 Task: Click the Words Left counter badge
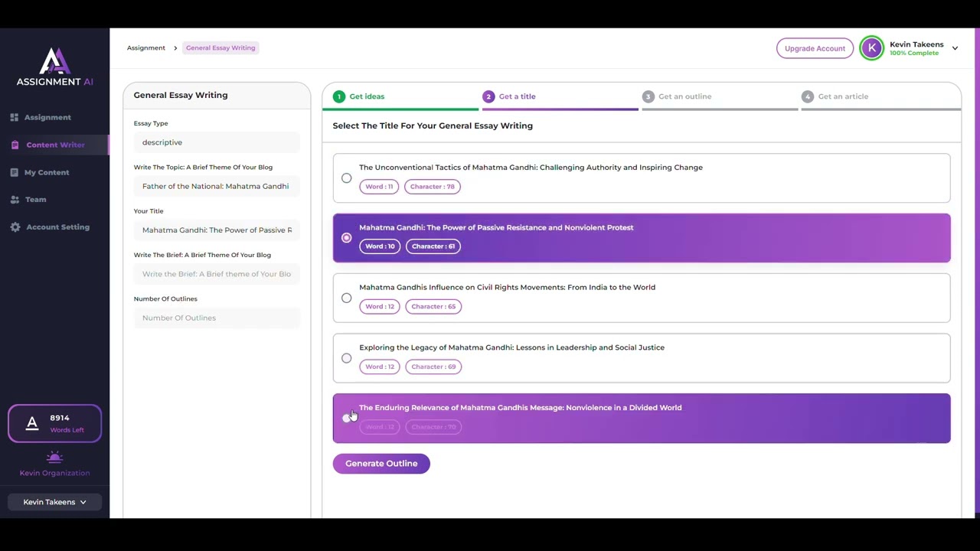(x=54, y=422)
